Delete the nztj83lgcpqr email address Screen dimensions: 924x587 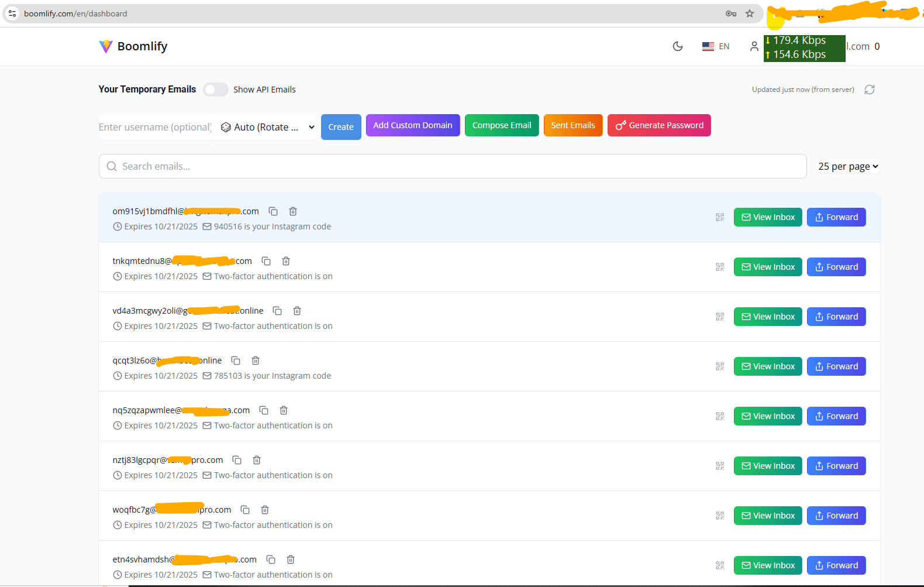click(x=257, y=460)
